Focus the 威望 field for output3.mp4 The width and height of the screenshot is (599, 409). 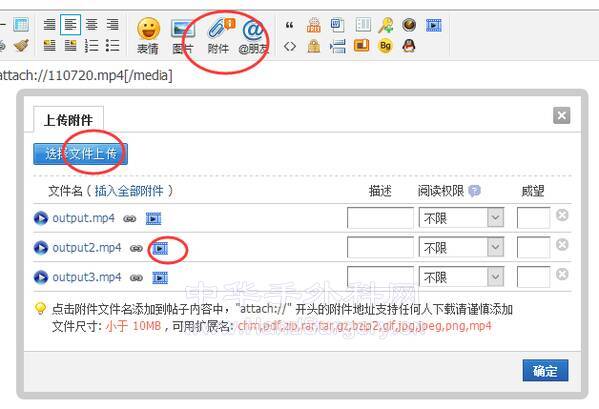[533, 277]
